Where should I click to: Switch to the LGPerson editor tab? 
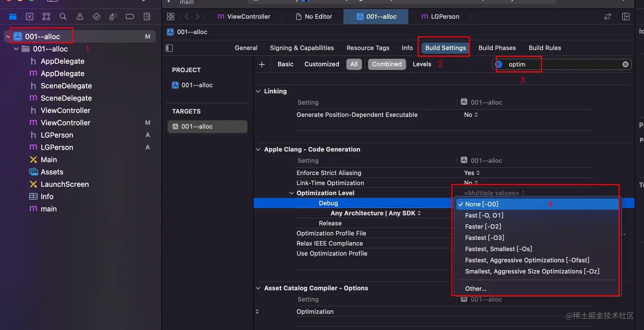click(x=440, y=17)
